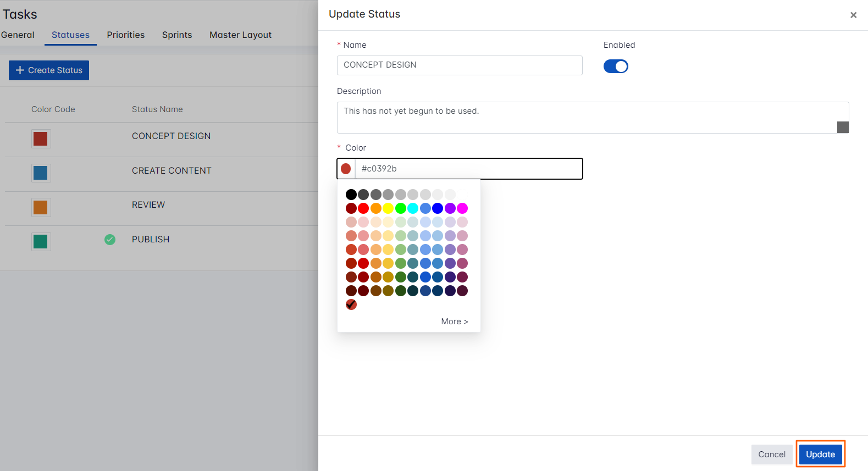Click into the Name input field
Viewport: 868px width, 471px height.
coord(459,65)
